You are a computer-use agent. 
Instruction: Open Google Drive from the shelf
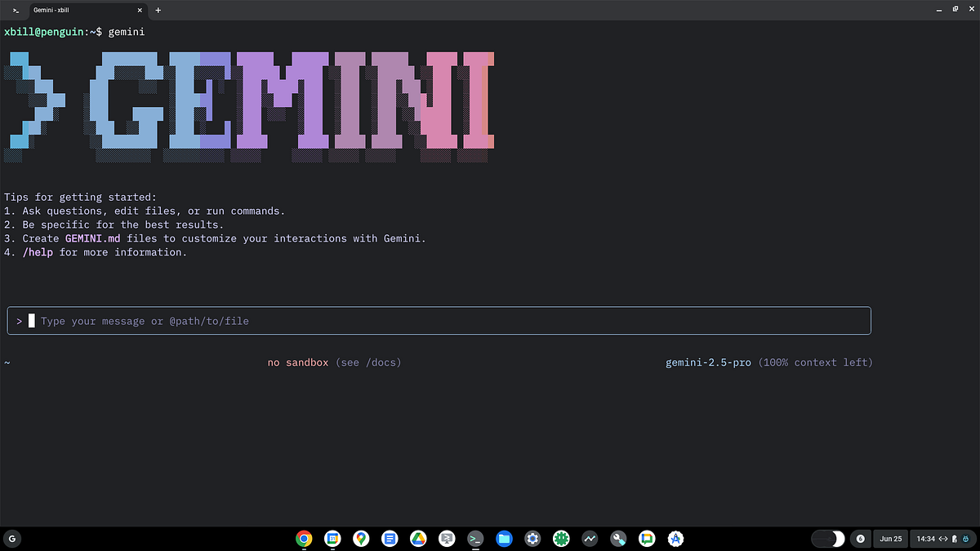tap(418, 539)
